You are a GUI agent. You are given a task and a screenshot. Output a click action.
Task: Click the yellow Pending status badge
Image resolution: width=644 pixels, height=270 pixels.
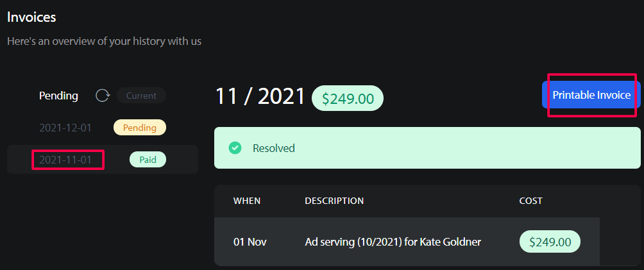point(140,128)
